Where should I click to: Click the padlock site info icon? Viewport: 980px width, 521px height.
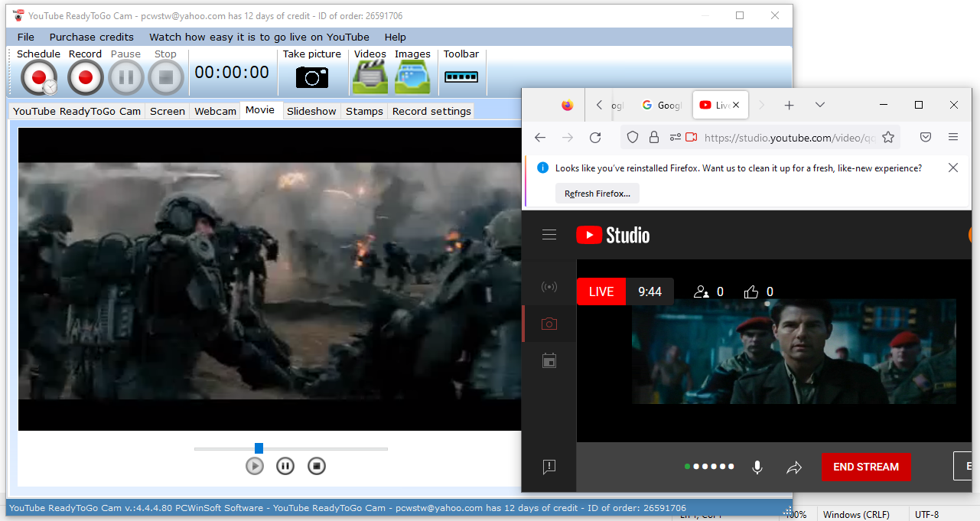[x=654, y=137]
